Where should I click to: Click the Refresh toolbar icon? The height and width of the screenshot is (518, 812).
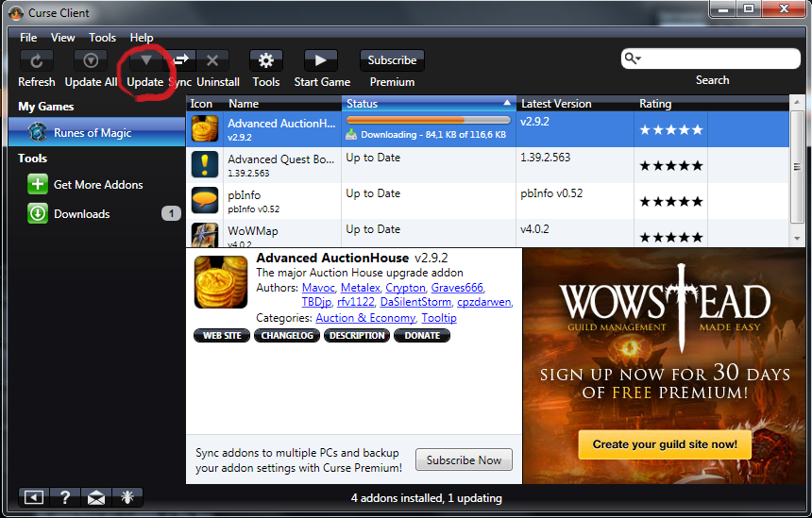36,61
